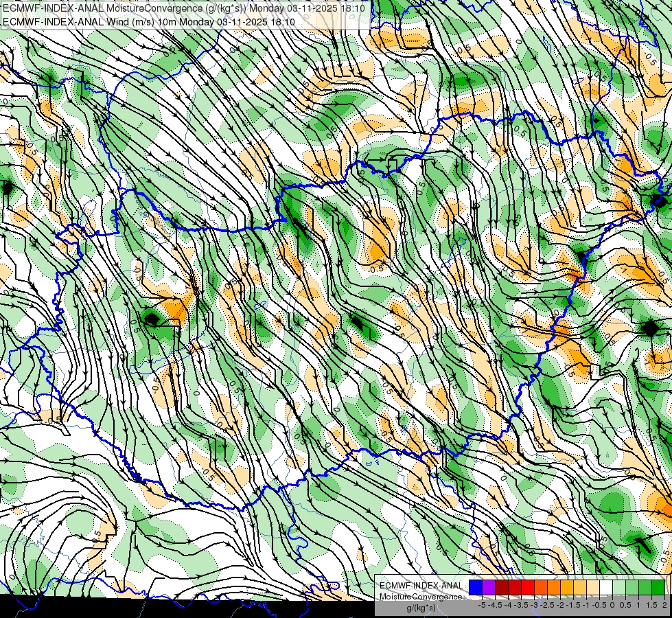This screenshot has width=672, height=618.
Task: Click the MoistureConvergence title line at top
Action: 184,8
